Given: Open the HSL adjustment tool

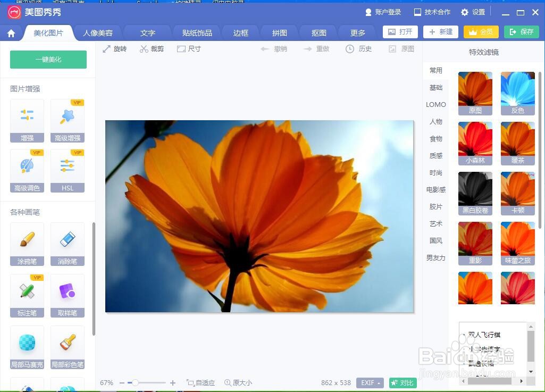Looking at the screenshot, I should (x=68, y=171).
